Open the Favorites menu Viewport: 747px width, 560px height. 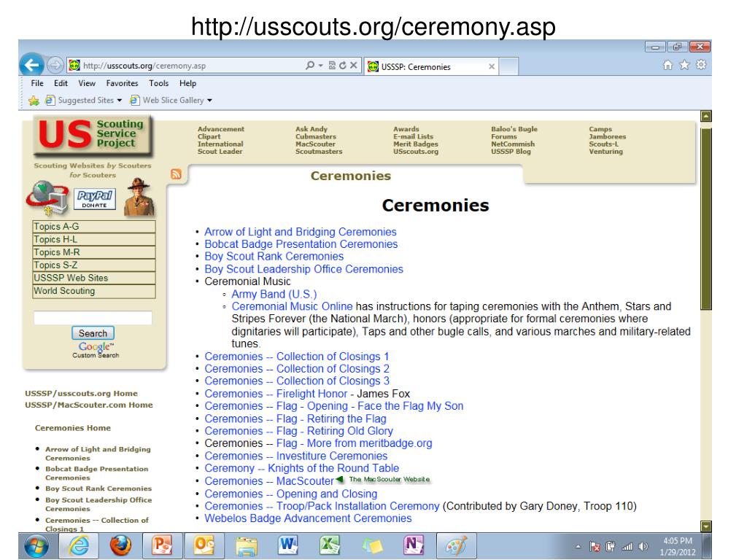tap(122, 83)
